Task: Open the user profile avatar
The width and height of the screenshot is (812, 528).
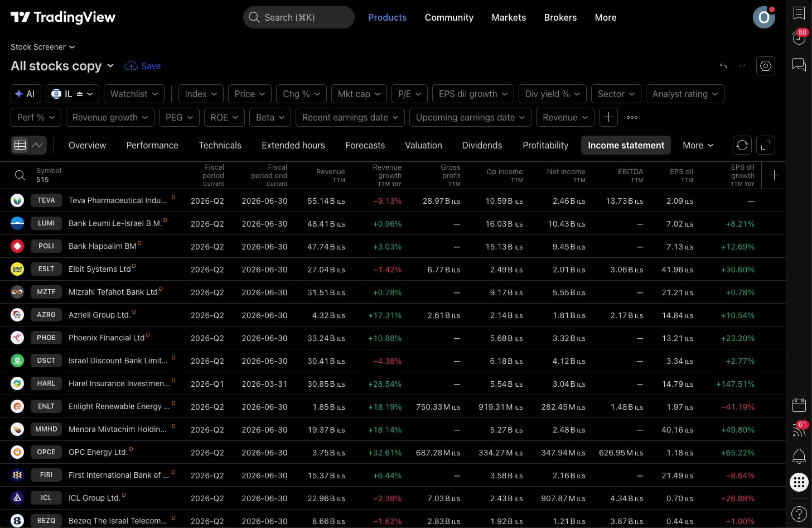Action: pos(764,17)
